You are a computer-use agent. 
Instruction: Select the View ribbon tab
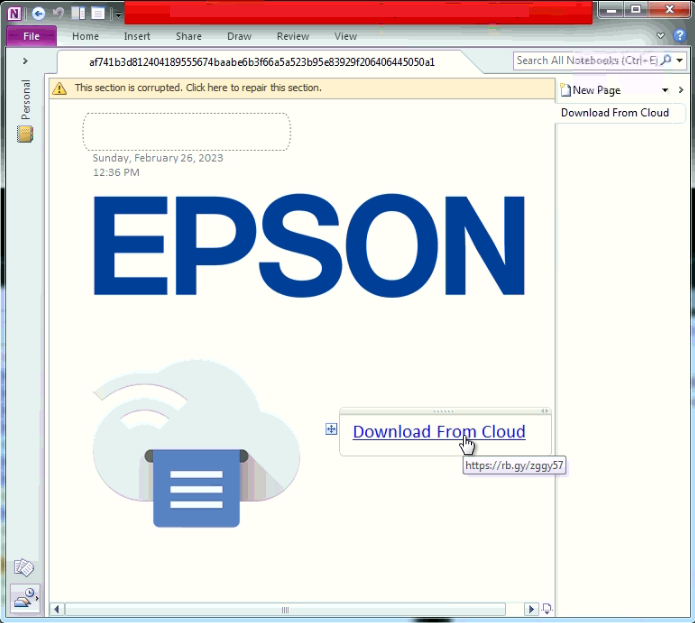(345, 36)
